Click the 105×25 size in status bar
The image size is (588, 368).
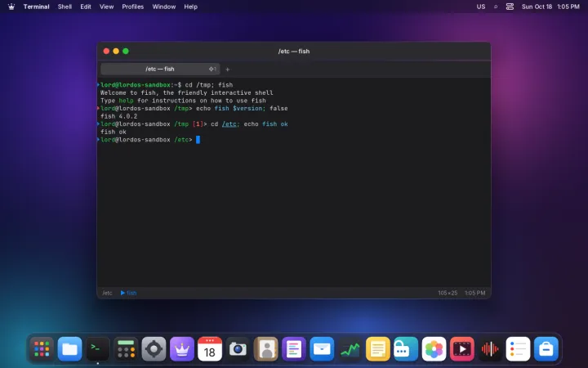448,293
